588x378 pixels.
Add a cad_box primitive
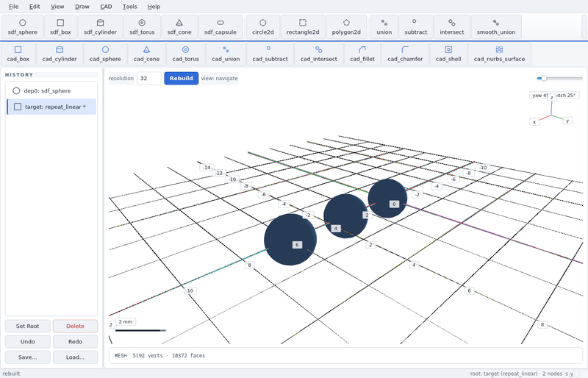[x=18, y=54]
